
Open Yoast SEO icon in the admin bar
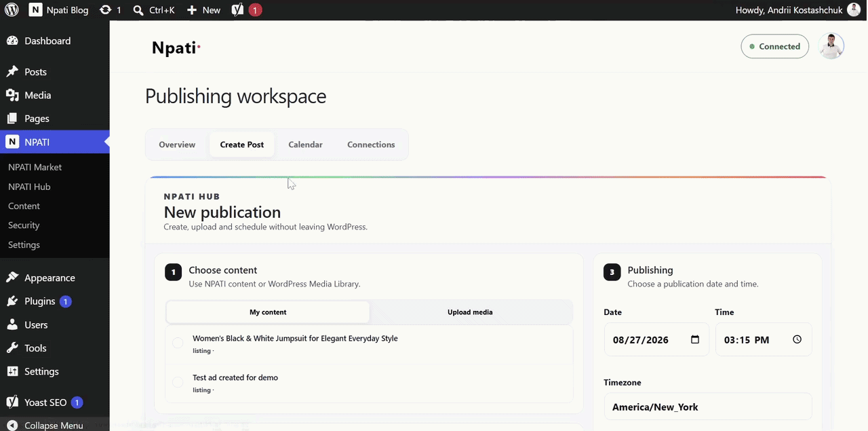[x=237, y=10]
